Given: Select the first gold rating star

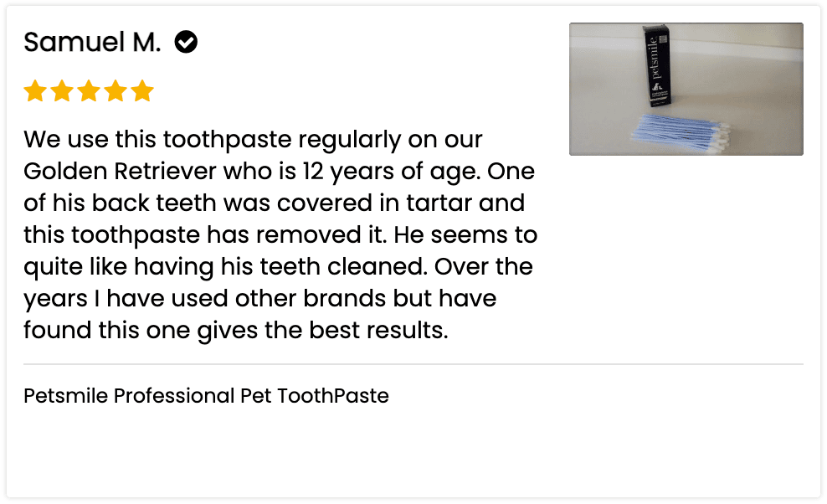Looking at the screenshot, I should [x=35, y=91].
